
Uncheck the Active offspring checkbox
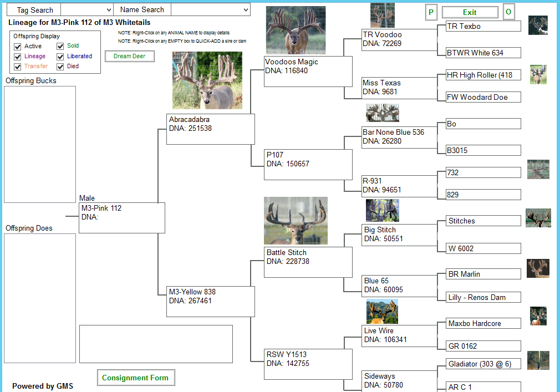pos(18,47)
